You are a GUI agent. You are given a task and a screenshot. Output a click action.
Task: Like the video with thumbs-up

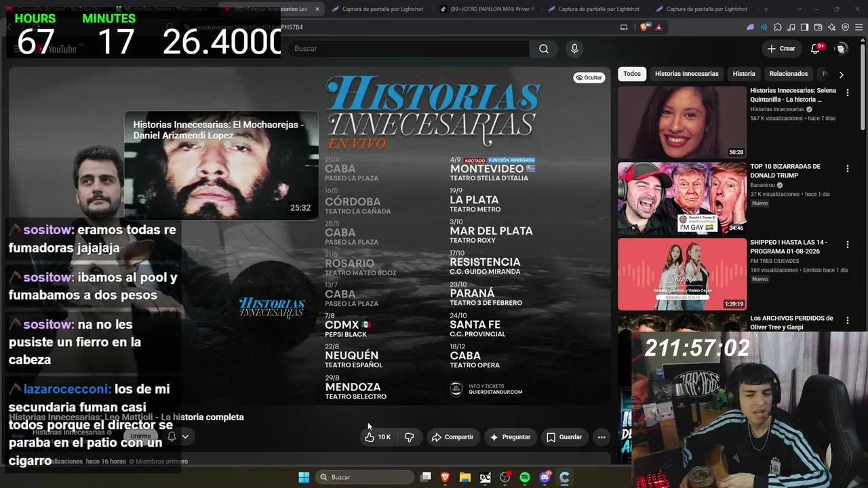pyautogui.click(x=378, y=437)
